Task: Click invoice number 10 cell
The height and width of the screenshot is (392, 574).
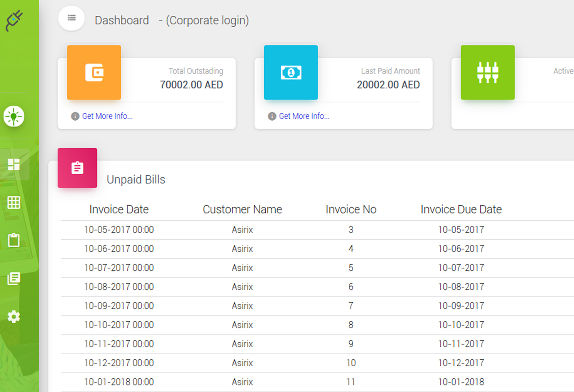Action: click(x=351, y=363)
